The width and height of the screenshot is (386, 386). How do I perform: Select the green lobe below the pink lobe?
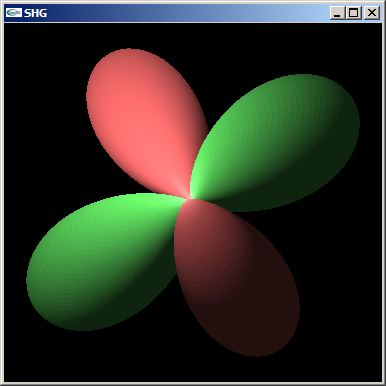pyautogui.click(x=100, y=260)
